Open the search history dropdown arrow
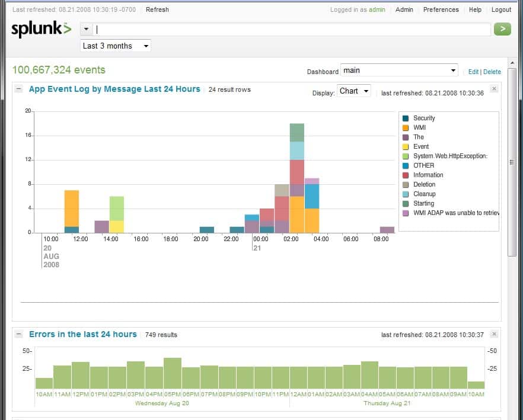The width and height of the screenshot is (523, 420). click(x=86, y=28)
